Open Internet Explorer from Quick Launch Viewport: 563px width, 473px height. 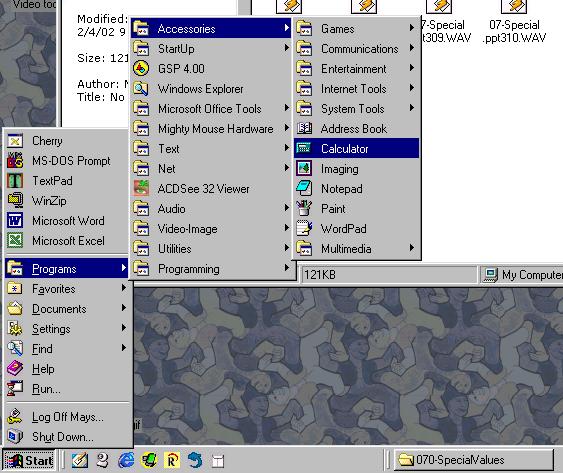click(126, 460)
